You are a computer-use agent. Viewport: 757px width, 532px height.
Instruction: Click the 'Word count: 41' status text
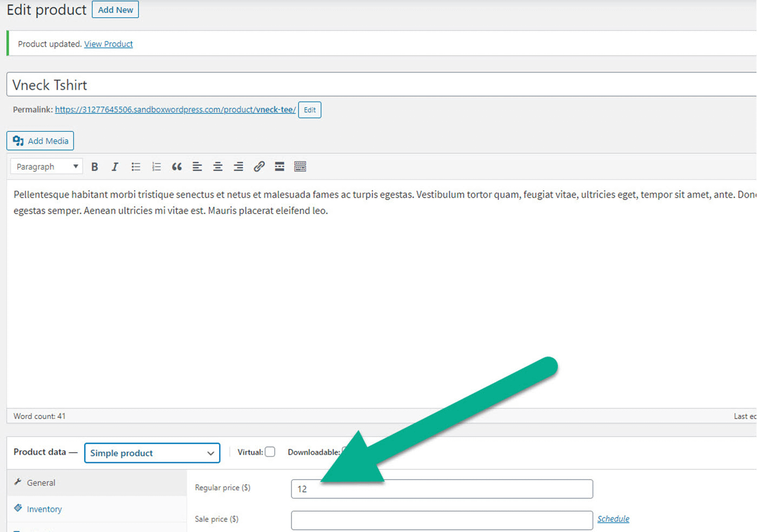tap(39, 416)
